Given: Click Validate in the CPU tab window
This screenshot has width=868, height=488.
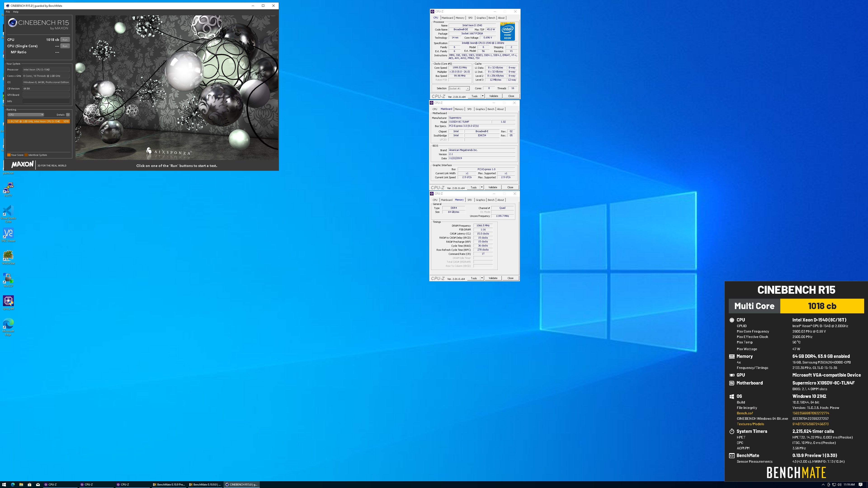Looking at the screenshot, I should tap(493, 96).
